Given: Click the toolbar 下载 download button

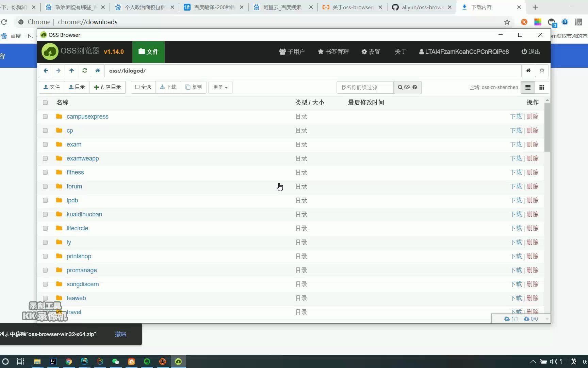Looking at the screenshot, I should click(168, 87).
